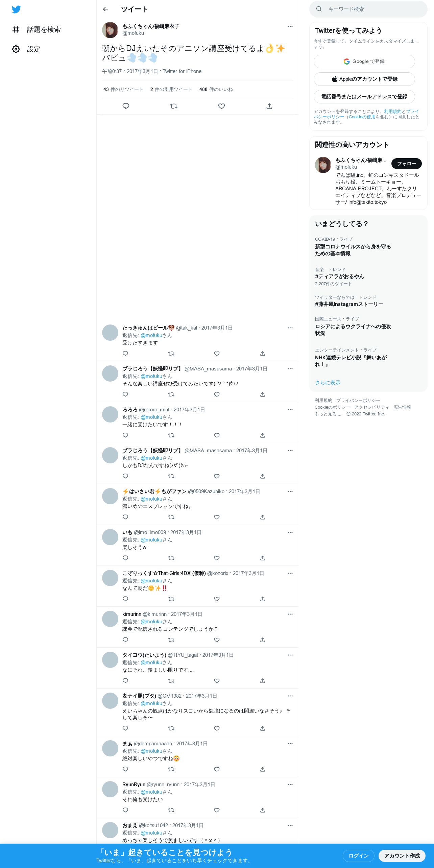Click the キーワード検索 search field

[368, 9]
